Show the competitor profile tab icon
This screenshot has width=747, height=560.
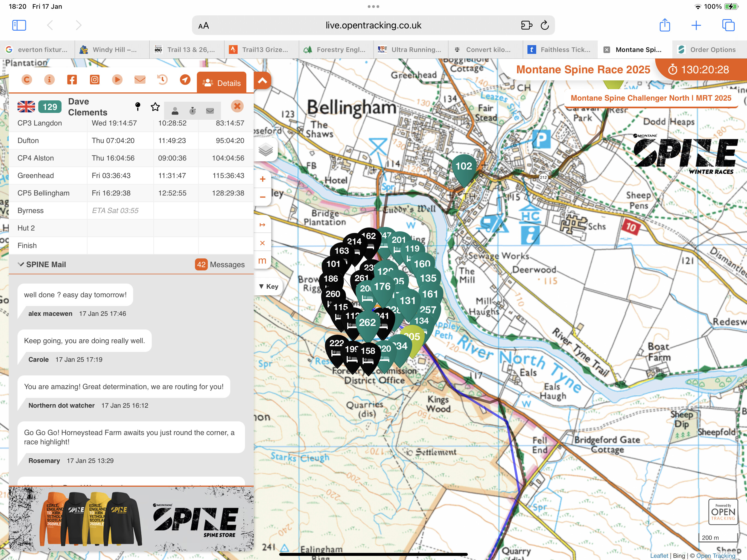pyautogui.click(x=175, y=111)
